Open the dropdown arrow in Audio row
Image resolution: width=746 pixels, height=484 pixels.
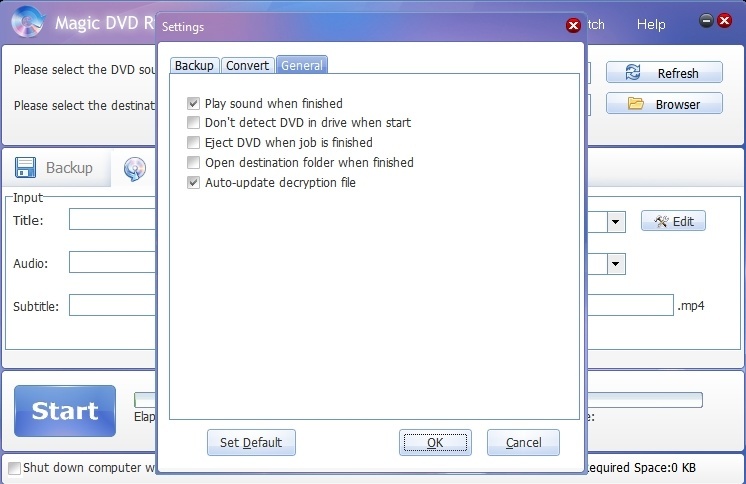point(616,264)
